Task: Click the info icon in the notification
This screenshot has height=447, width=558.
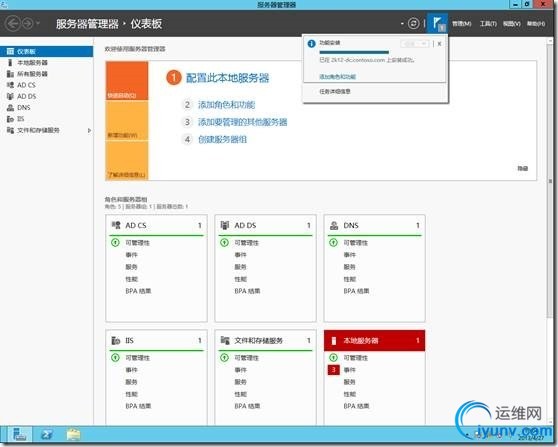Action: click(x=311, y=44)
